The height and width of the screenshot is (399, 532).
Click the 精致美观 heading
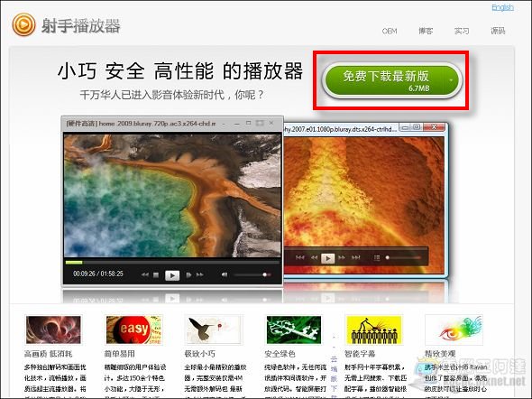[x=440, y=354]
